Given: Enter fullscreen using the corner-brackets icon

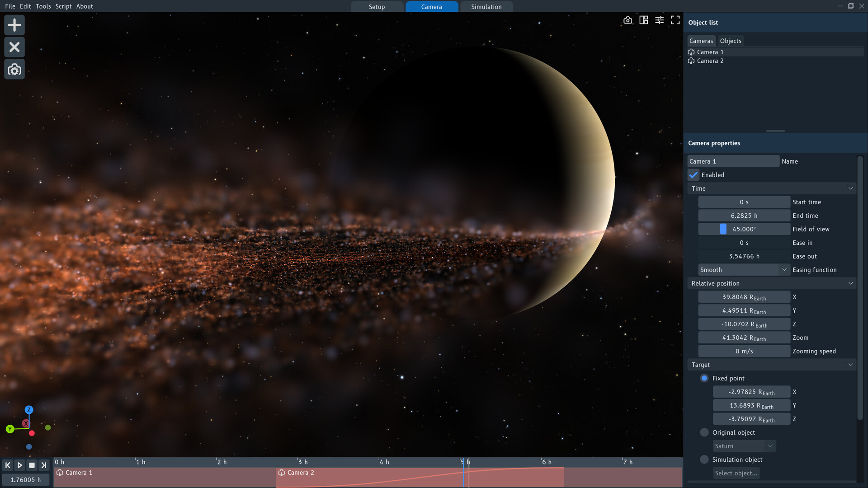Looking at the screenshot, I should 675,20.
